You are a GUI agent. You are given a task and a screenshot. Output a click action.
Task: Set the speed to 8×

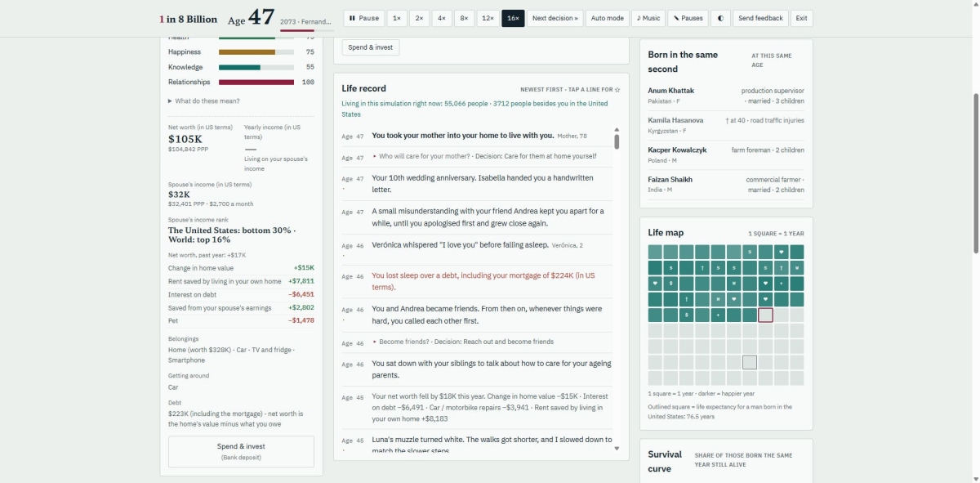click(x=464, y=18)
